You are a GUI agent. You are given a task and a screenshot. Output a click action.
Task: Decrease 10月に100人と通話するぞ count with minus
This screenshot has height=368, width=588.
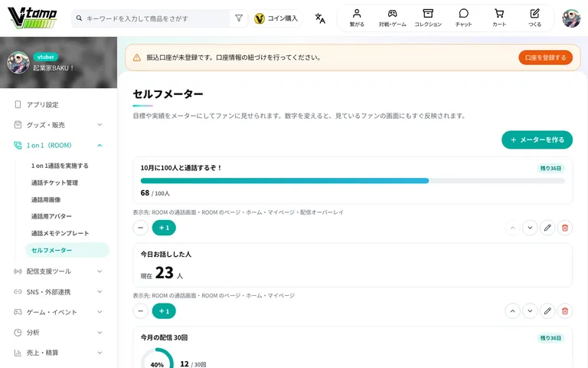tap(141, 228)
